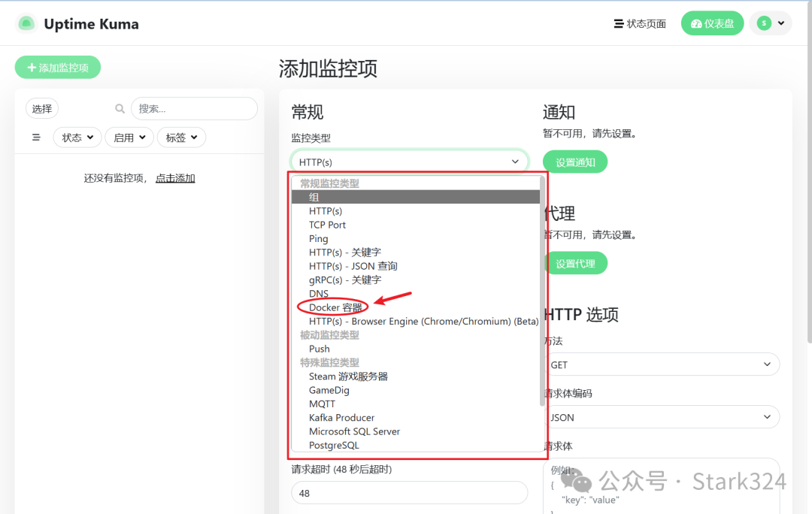Select the Push monitor type
This screenshot has height=514, width=812.
tap(415, 349)
